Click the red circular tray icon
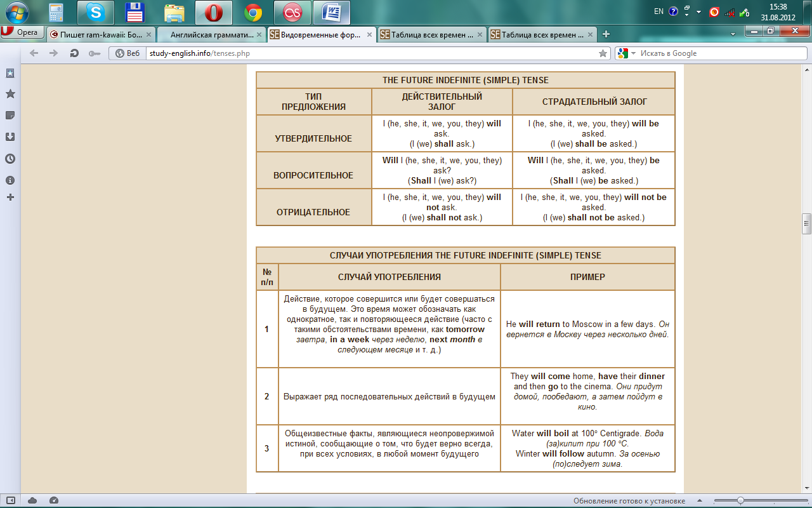Screen dimensions: 812x508 pyautogui.click(x=714, y=11)
